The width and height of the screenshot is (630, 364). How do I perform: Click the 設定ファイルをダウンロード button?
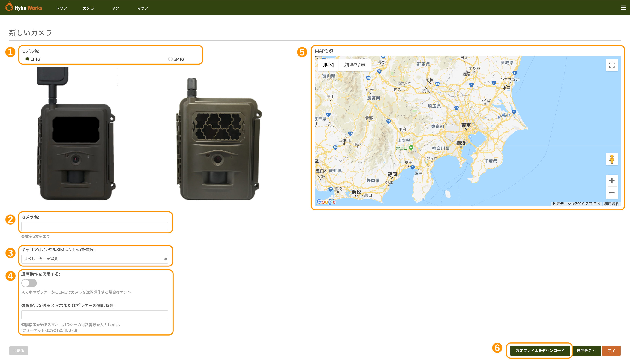click(540, 350)
